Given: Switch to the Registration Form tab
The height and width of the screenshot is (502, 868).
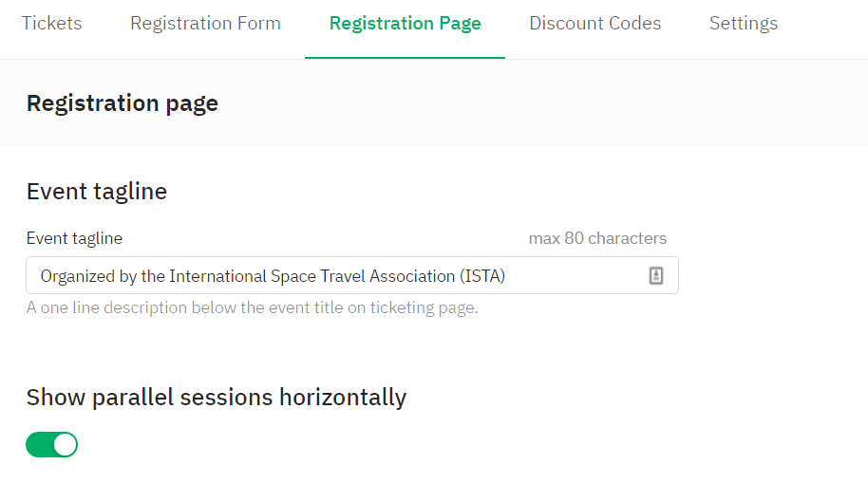Looking at the screenshot, I should pyautogui.click(x=205, y=23).
